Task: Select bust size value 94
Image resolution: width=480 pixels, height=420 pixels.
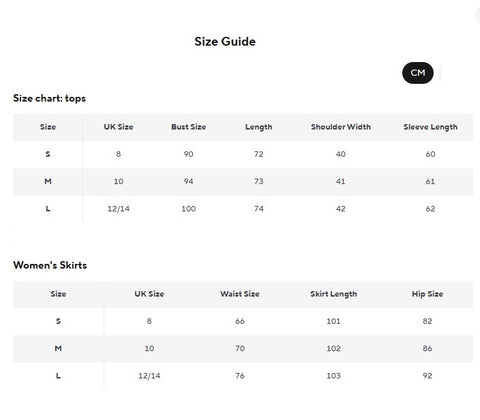Action: (188, 181)
